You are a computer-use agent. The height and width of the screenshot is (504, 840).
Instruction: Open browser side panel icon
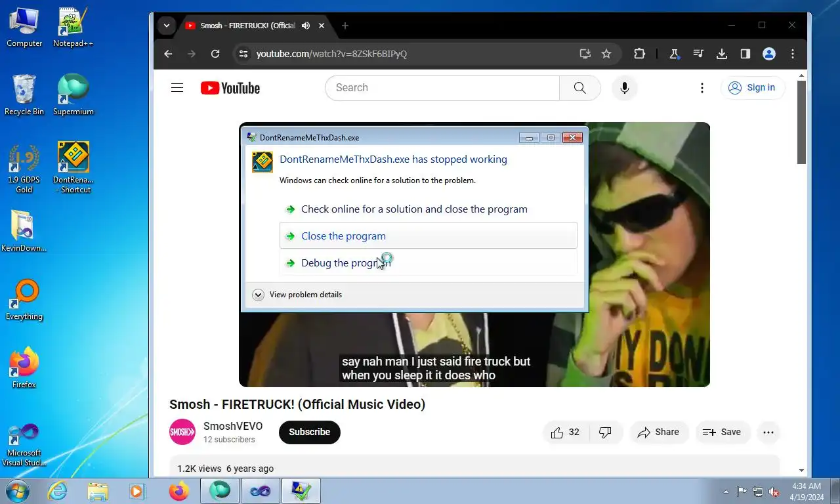coord(745,54)
